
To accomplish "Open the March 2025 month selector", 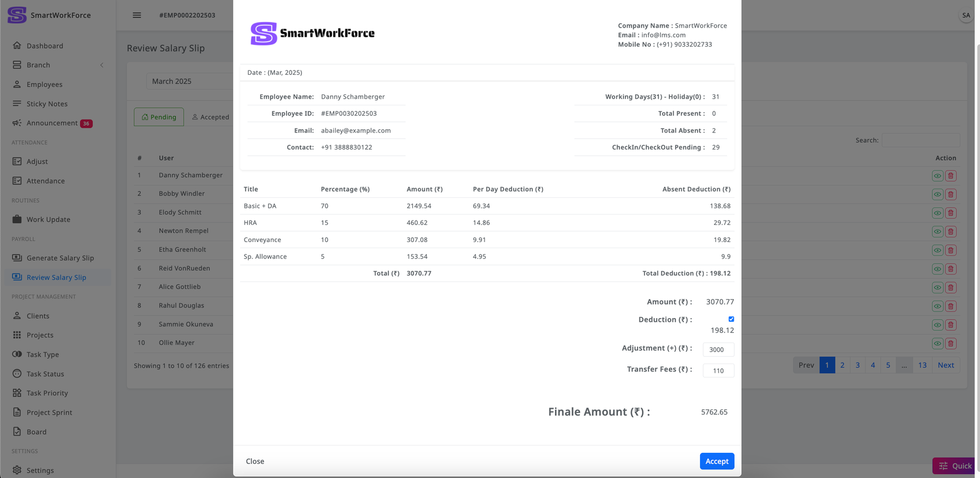I will (x=184, y=82).
